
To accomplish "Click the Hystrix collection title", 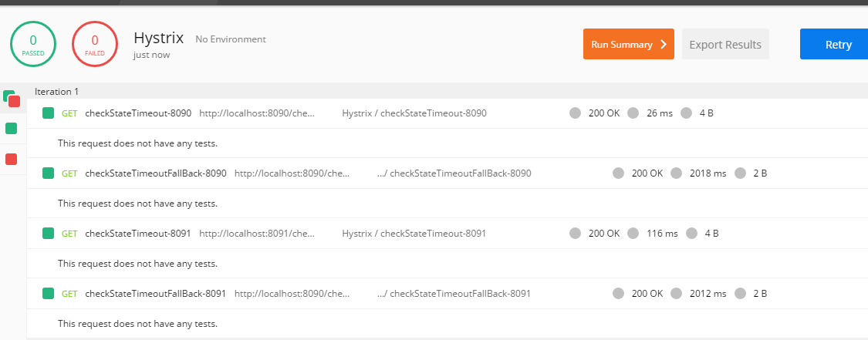I will click(158, 38).
